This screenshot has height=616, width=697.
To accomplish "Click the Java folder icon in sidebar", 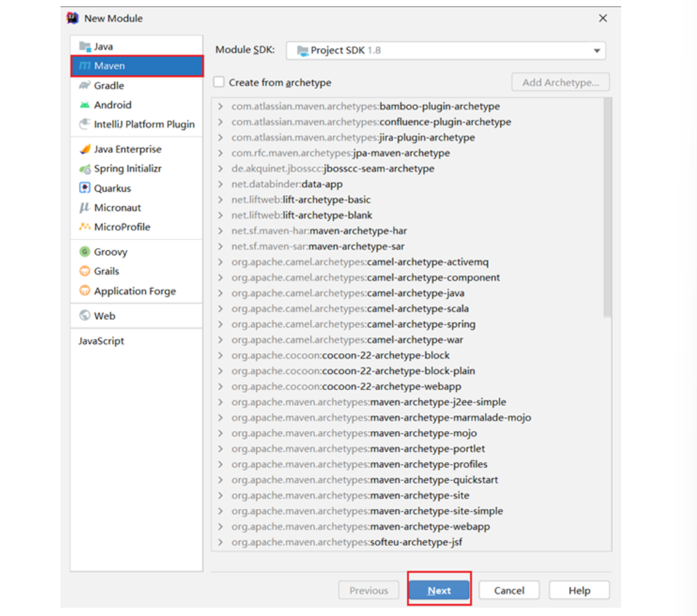I will [84, 46].
